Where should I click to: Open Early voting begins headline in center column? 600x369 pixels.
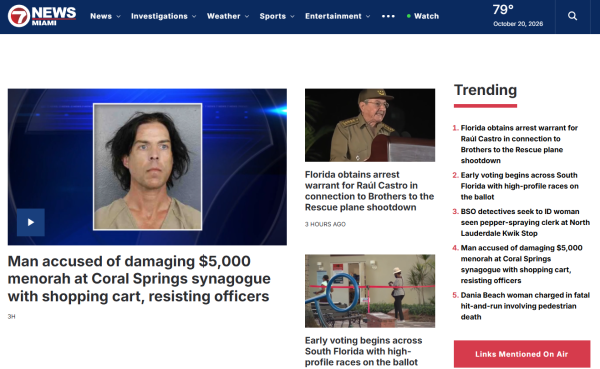tap(364, 351)
